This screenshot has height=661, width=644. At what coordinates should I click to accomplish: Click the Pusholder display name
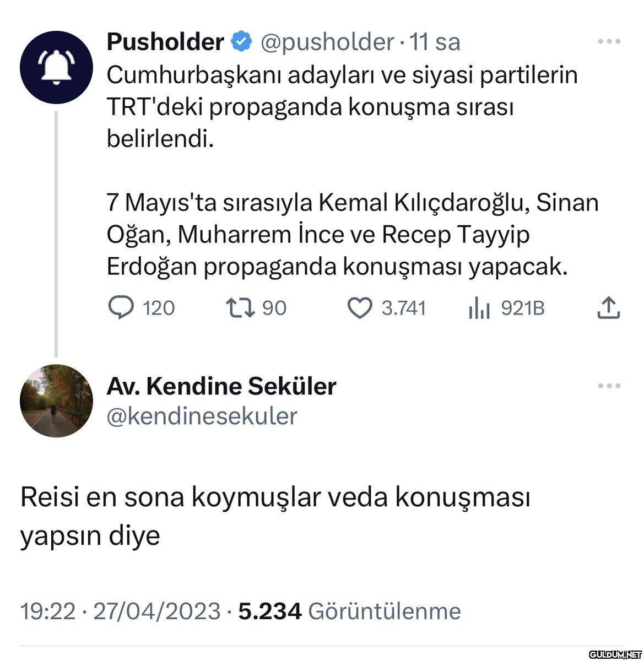(165, 42)
